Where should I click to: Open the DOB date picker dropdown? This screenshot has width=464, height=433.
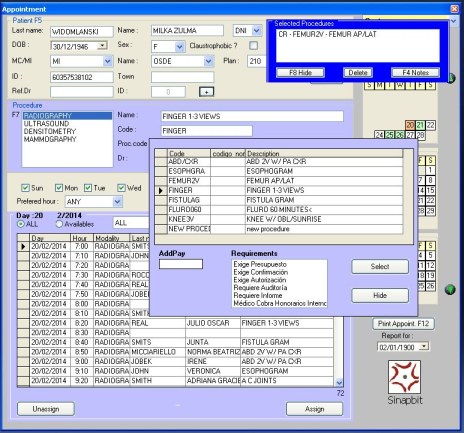102,45
